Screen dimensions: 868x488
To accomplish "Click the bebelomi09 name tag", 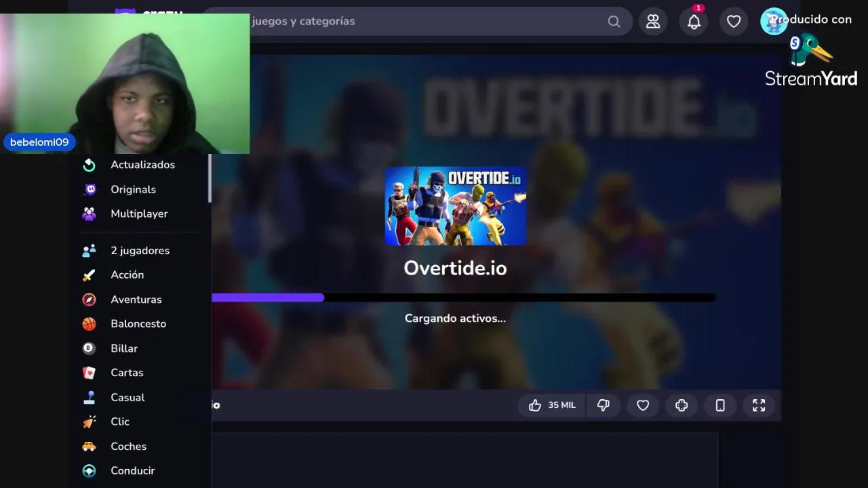I will tap(39, 142).
